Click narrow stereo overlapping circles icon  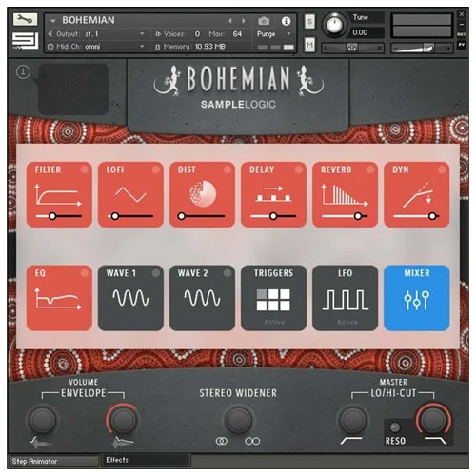222,441
